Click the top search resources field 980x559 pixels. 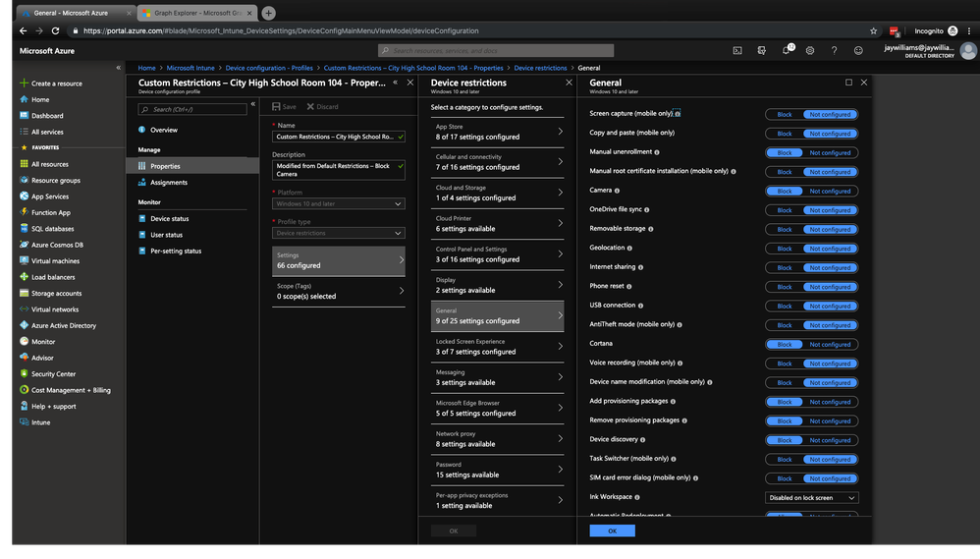pos(496,51)
